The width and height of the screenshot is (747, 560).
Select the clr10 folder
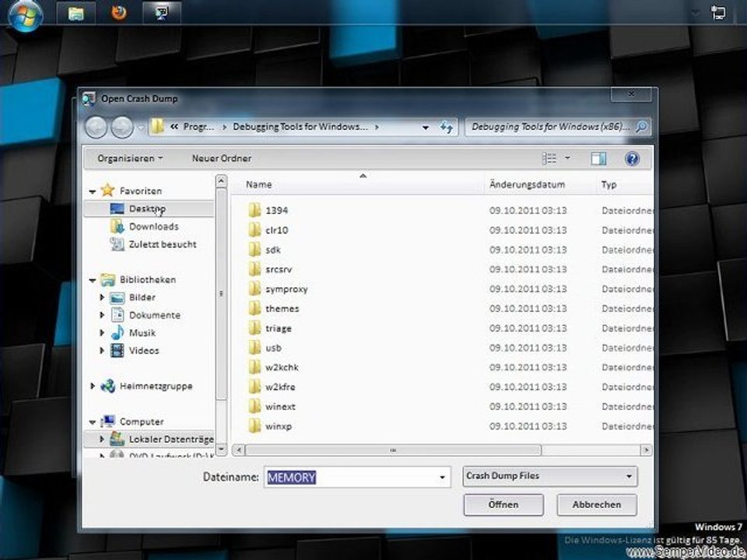[277, 230]
